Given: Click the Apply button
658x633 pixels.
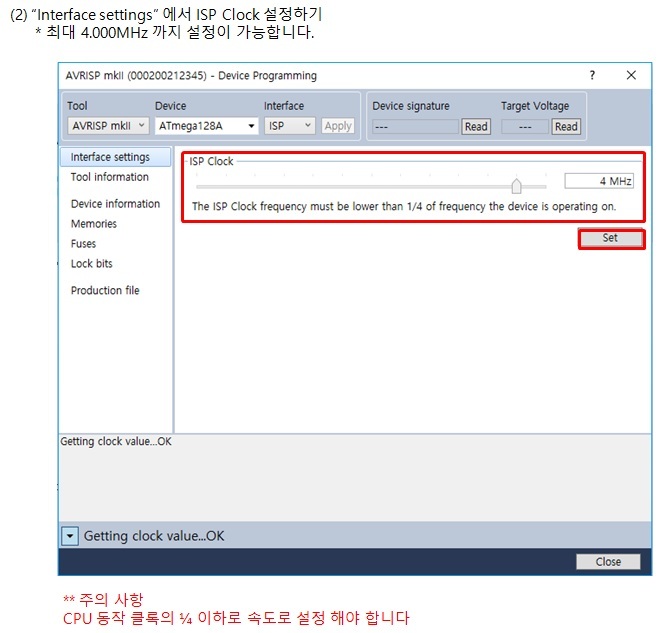Looking at the screenshot, I should coord(338,126).
